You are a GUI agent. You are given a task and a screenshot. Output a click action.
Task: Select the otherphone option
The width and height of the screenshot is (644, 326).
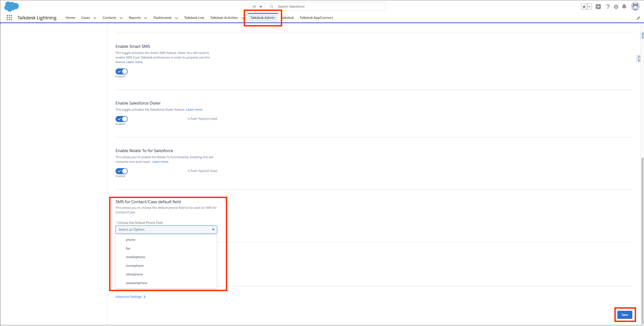coord(166,274)
